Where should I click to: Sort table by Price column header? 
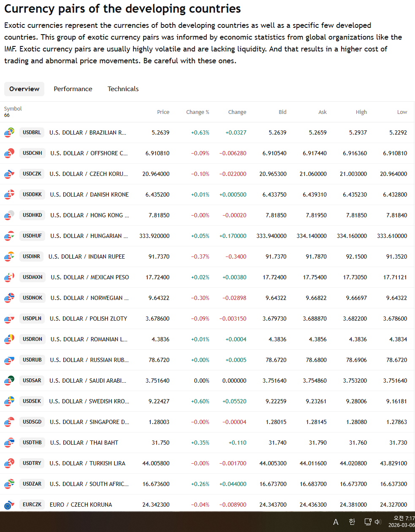coord(163,112)
